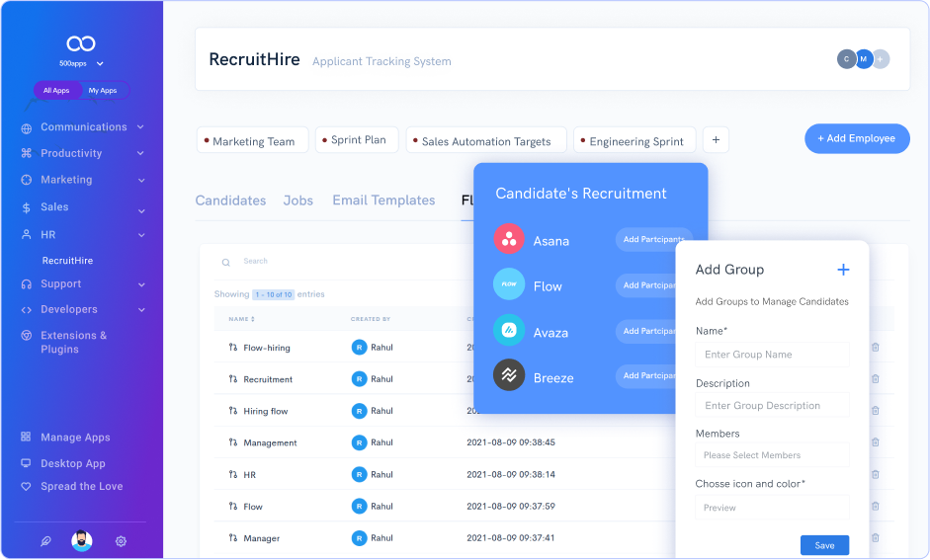Click the Add Employee button
This screenshot has width=930, height=560.
tap(856, 138)
